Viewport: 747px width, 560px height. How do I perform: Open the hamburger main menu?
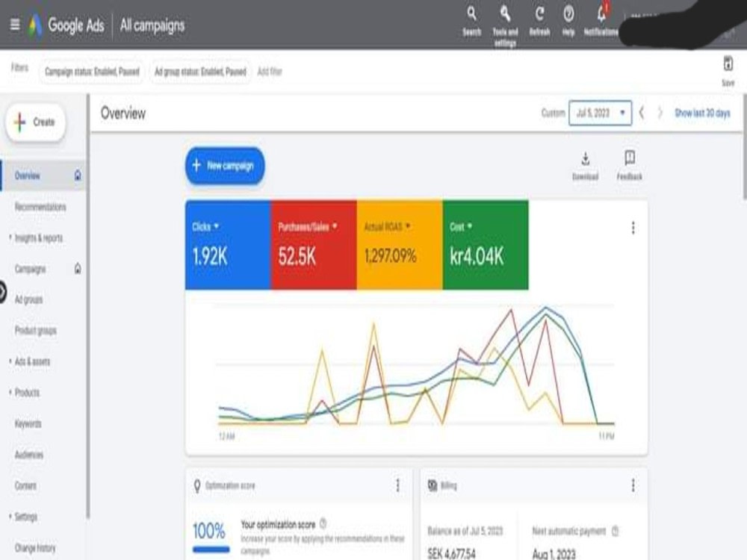click(x=15, y=25)
